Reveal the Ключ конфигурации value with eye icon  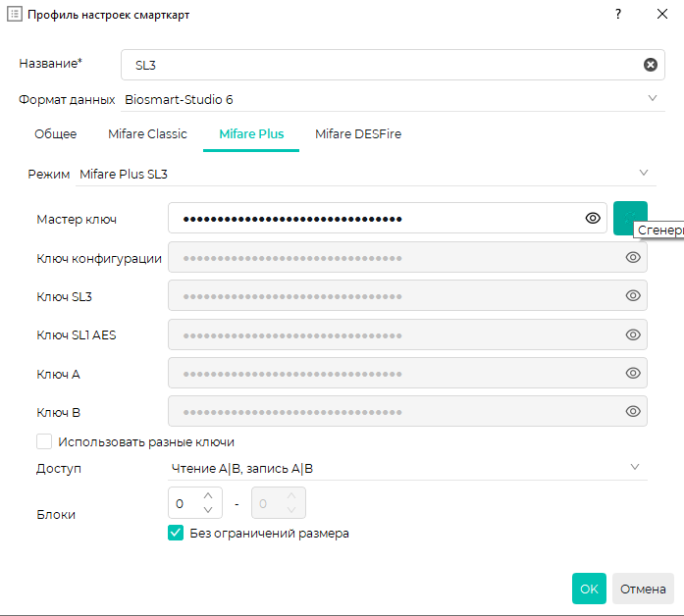[x=633, y=257]
